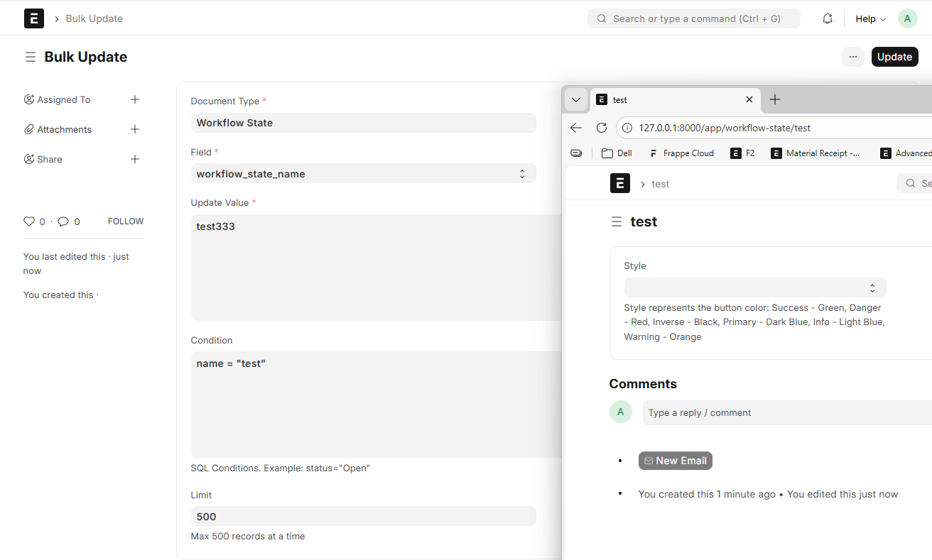Go back using browser back arrow
932x560 pixels.
[576, 128]
